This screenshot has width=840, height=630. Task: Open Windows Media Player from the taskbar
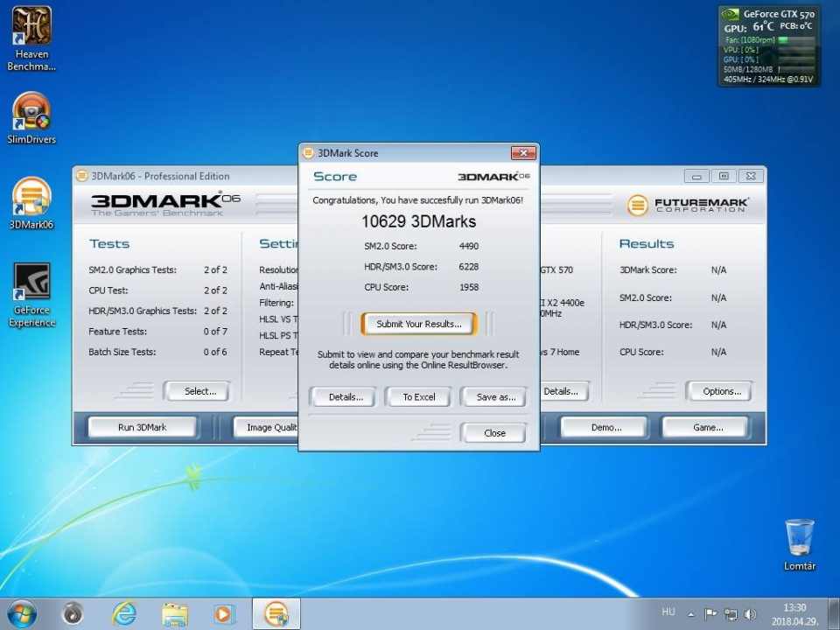[x=225, y=614]
